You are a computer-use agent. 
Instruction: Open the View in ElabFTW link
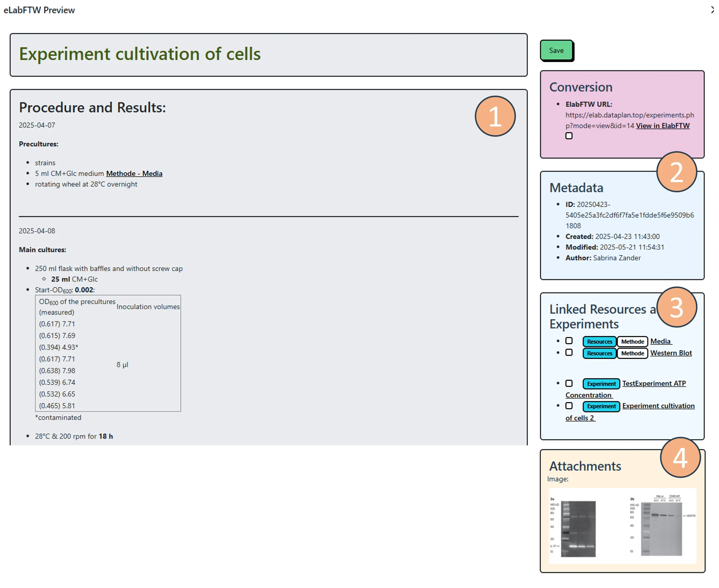coord(663,126)
